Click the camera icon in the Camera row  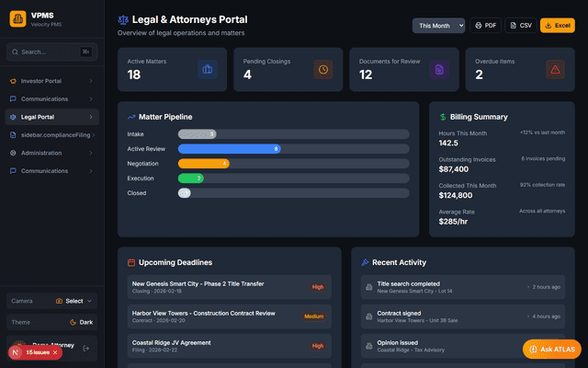(x=59, y=301)
